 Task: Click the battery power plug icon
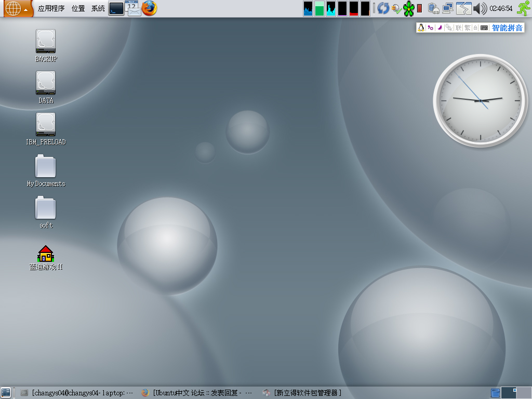[434, 8]
